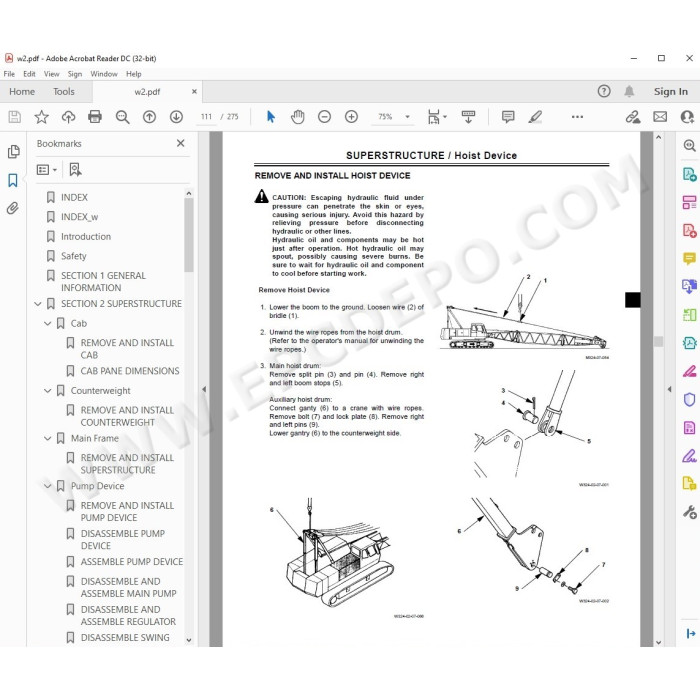The width and height of the screenshot is (700, 700).
Task: Click the Save file icon
Action: (x=14, y=117)
